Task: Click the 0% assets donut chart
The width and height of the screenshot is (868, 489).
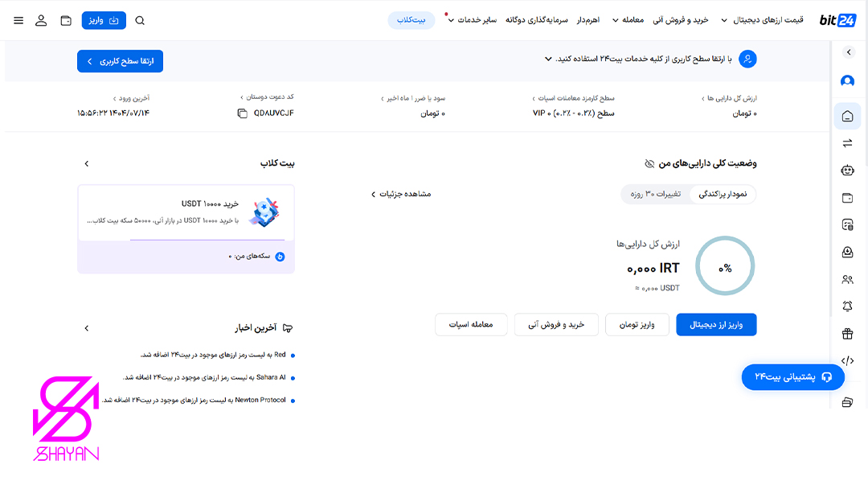Action: 725,265
